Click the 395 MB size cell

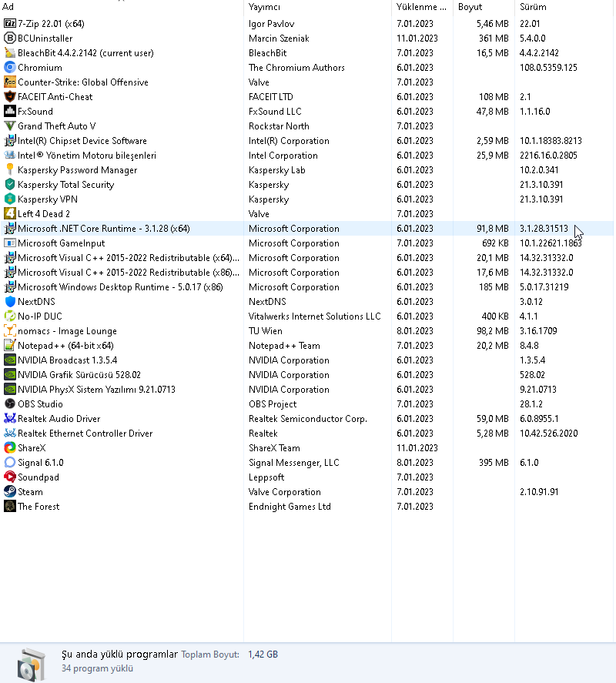(x=494, y=462)
